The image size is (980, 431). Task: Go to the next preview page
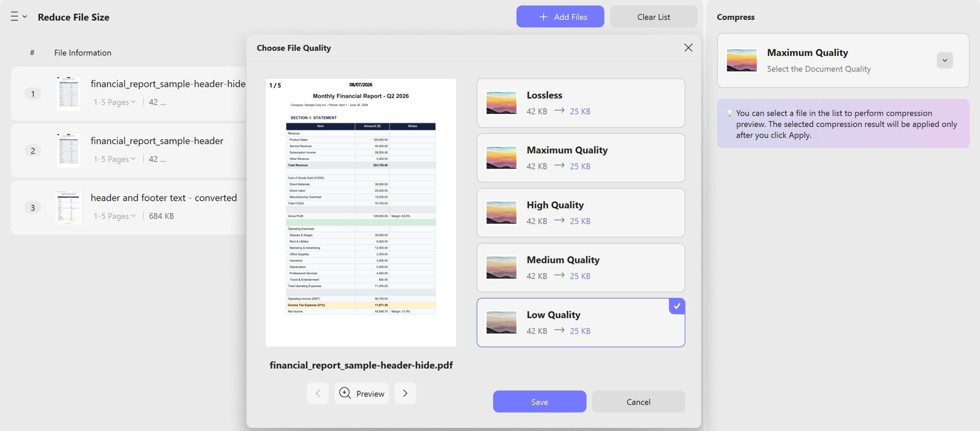coord(405,393)
